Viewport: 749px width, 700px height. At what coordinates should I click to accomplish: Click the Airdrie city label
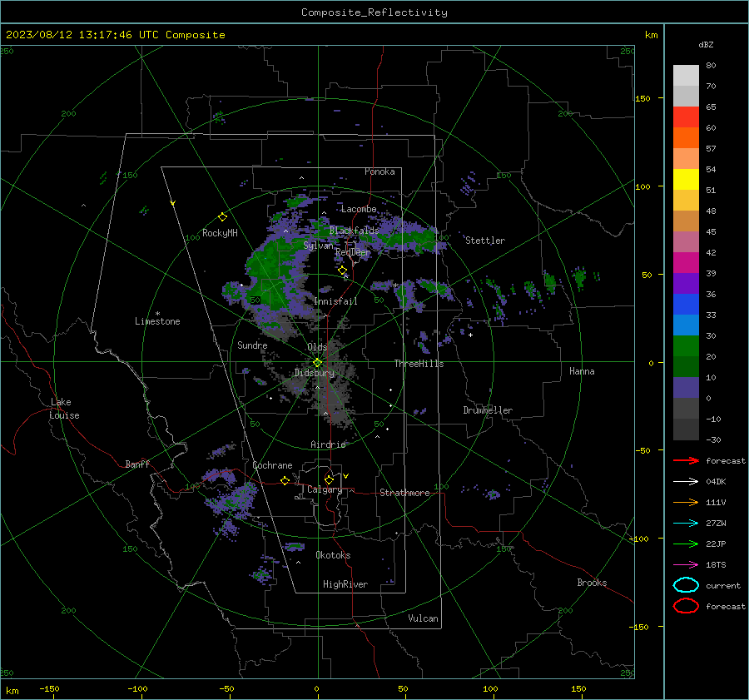coord(328,444)
